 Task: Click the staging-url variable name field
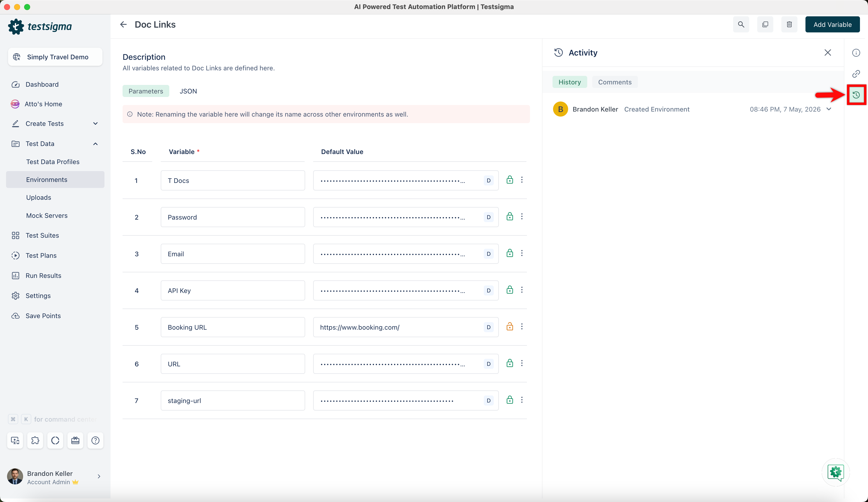coord(233,400)
